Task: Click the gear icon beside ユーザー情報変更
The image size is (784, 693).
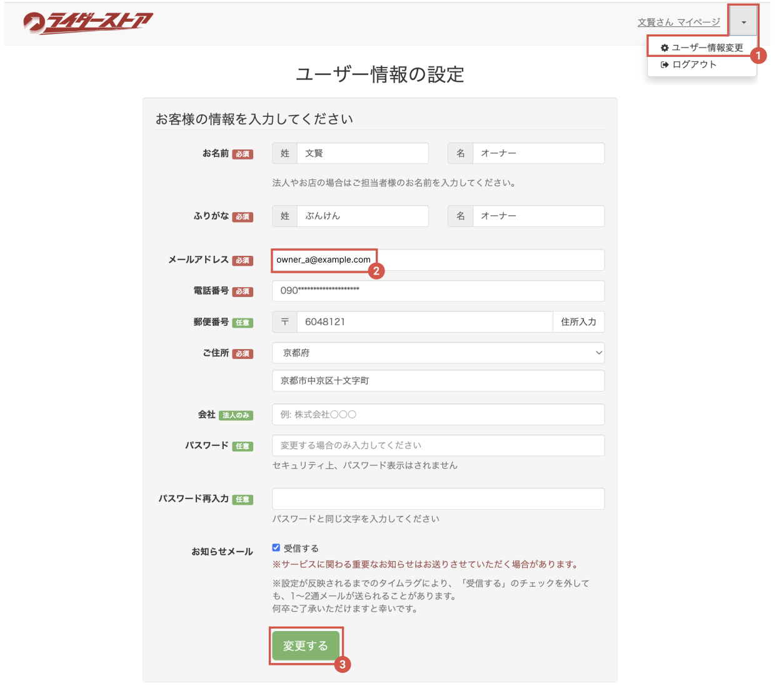Action: pos(665,48)
